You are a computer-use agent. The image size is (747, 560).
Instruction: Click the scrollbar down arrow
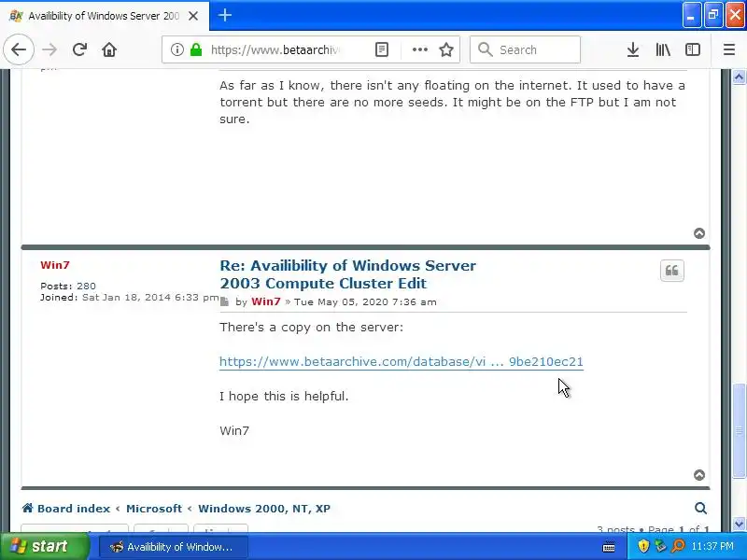tap(739, 524)
